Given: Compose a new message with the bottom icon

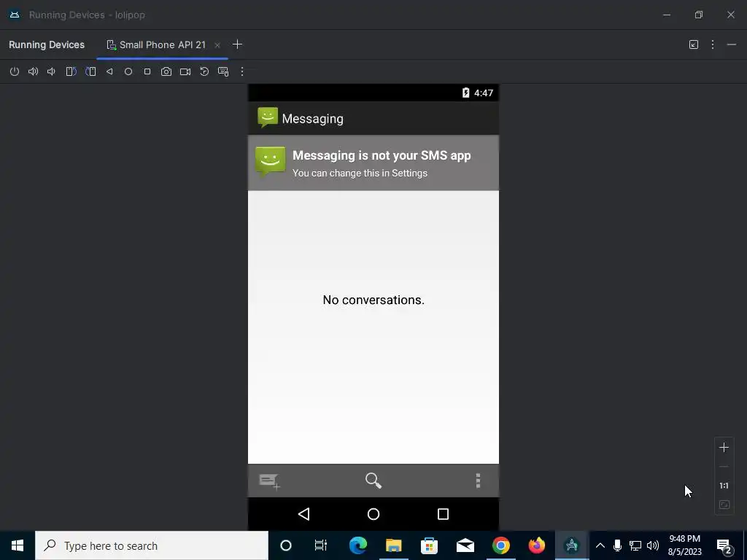Looking at the screenshot, I should tap(270, 481).
